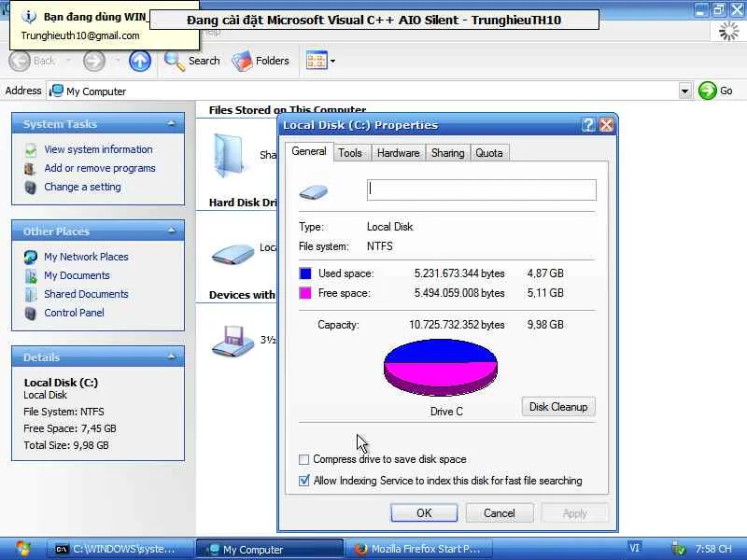Screen dimensions: 747x560
Task: Uncheck Allow Indexing Service checkbox
Action: pyautogui.click(x=304, y=481)
